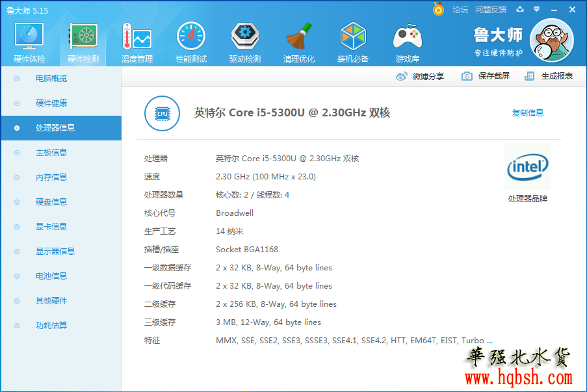Viewport: 587px width, 392px height.
Task: Click the bullet icon beside 主板信息
Action: coord(17,153)
